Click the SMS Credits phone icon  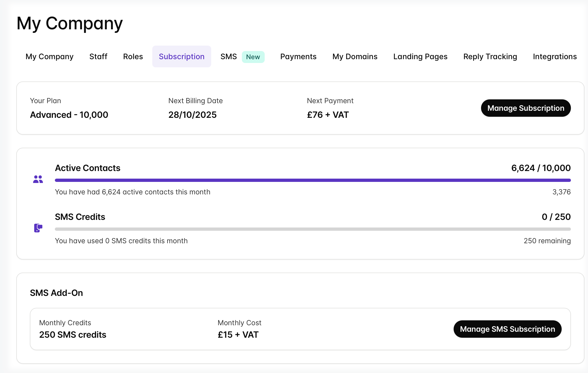(38, 228)
